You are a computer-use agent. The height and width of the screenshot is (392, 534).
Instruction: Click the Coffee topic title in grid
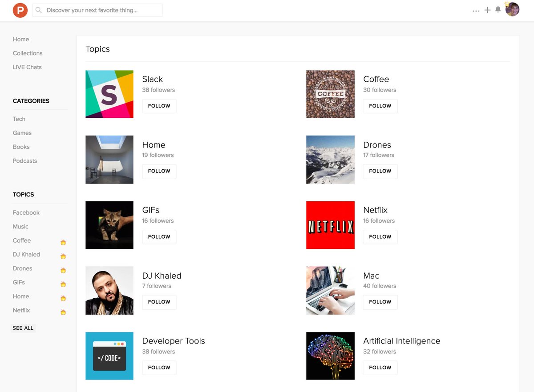(x=376, y=79)
